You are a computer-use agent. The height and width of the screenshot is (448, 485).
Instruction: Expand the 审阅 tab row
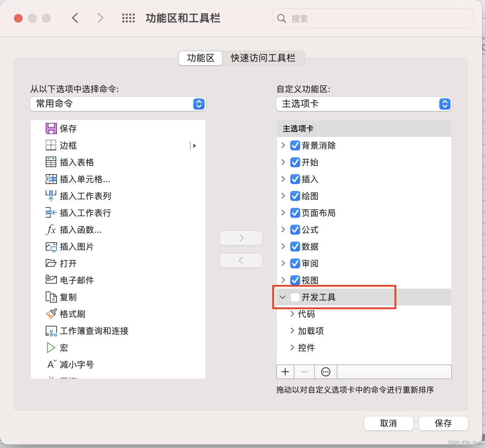[283, 263]
